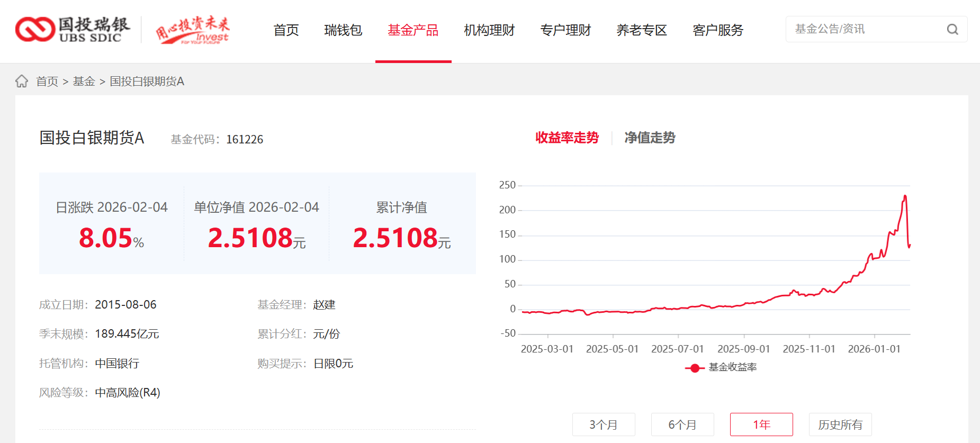Toggle the 基金收益率 legend marker
This screenshot has height=443, width=980.
click(694, 367)
